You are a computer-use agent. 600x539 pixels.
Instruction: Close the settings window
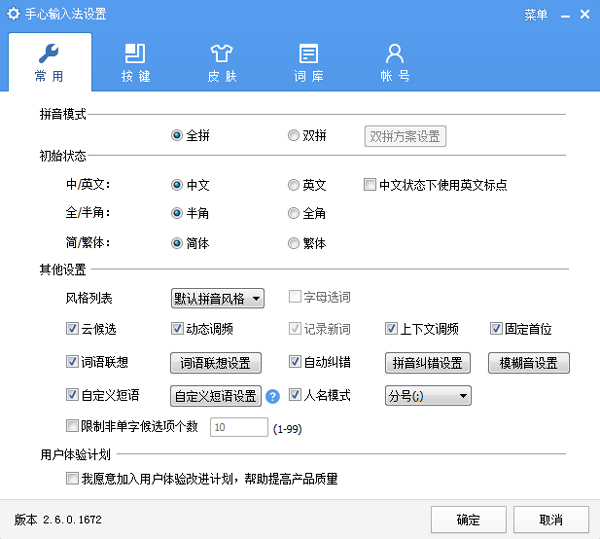585,15
